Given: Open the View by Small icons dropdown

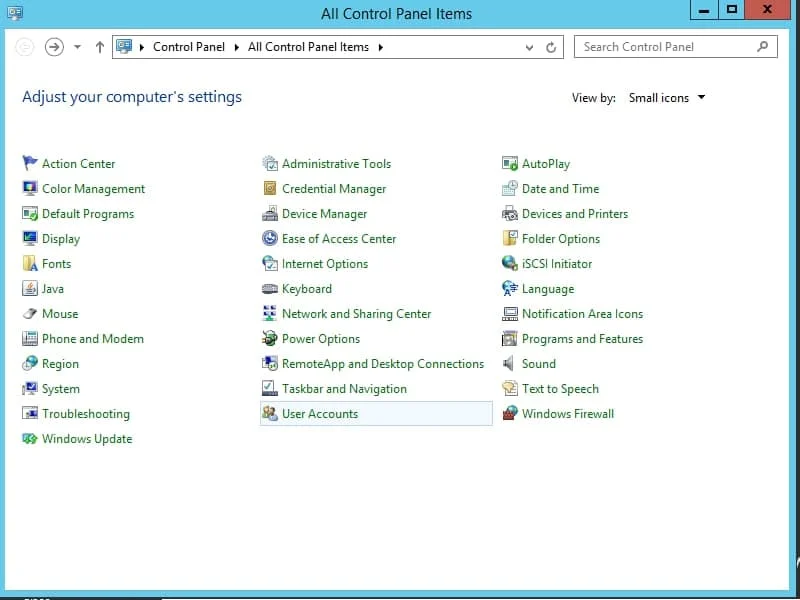Looking at the screenshot, I should point(667,97).
